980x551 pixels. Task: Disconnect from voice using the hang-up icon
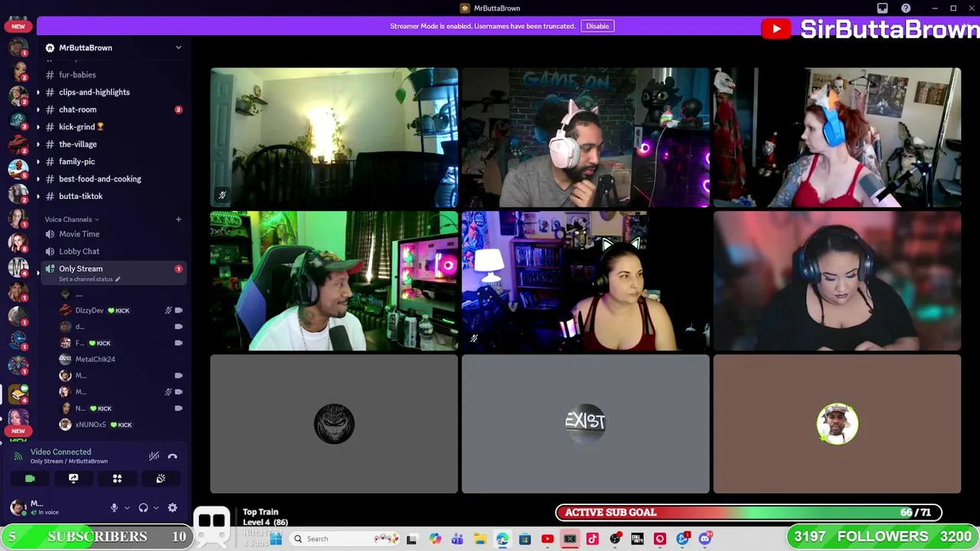pos(172,456)
